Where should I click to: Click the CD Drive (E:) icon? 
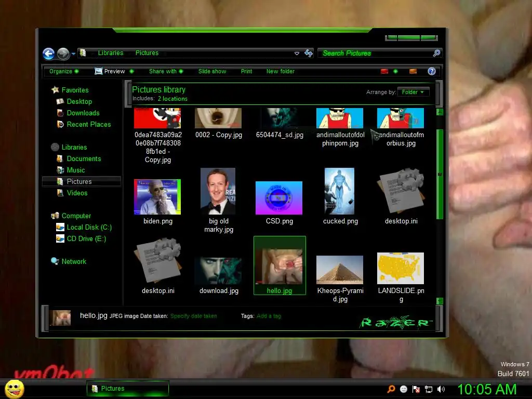[60, 239]
